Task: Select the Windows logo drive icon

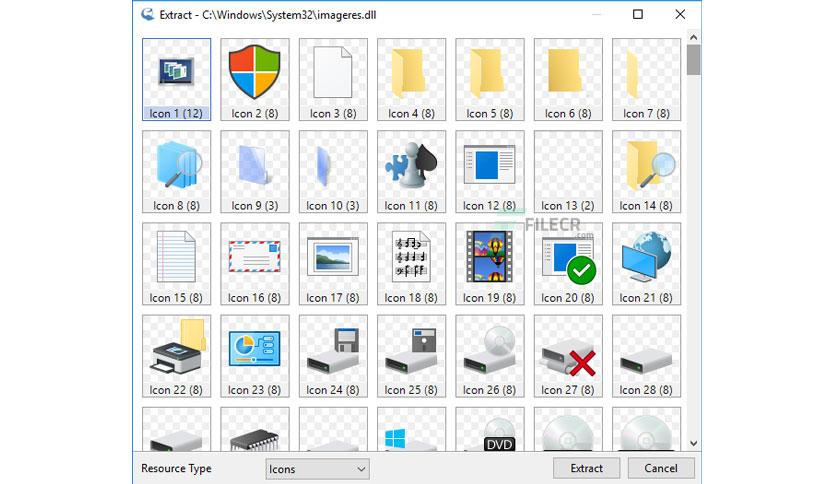Action: pyautogui.click(x=412, y=430)
